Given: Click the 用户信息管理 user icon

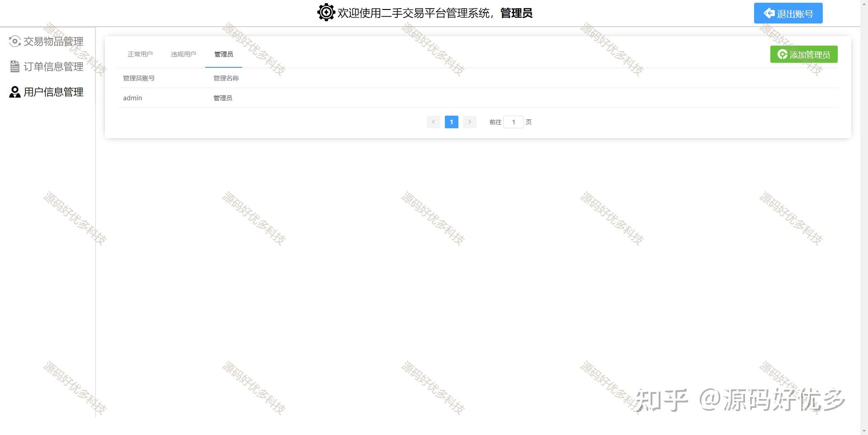Looking at the screenshot, I should (x=14, y=92).
